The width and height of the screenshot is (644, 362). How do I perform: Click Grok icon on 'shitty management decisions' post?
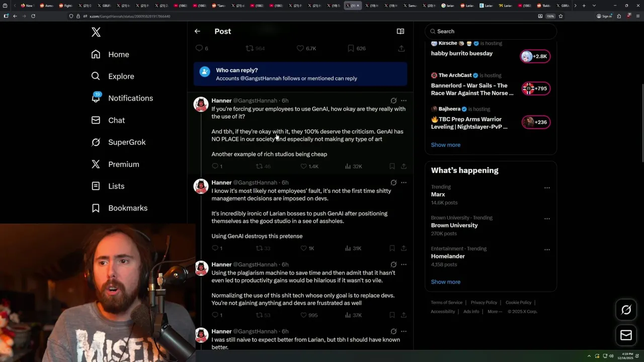pos(393,183)
